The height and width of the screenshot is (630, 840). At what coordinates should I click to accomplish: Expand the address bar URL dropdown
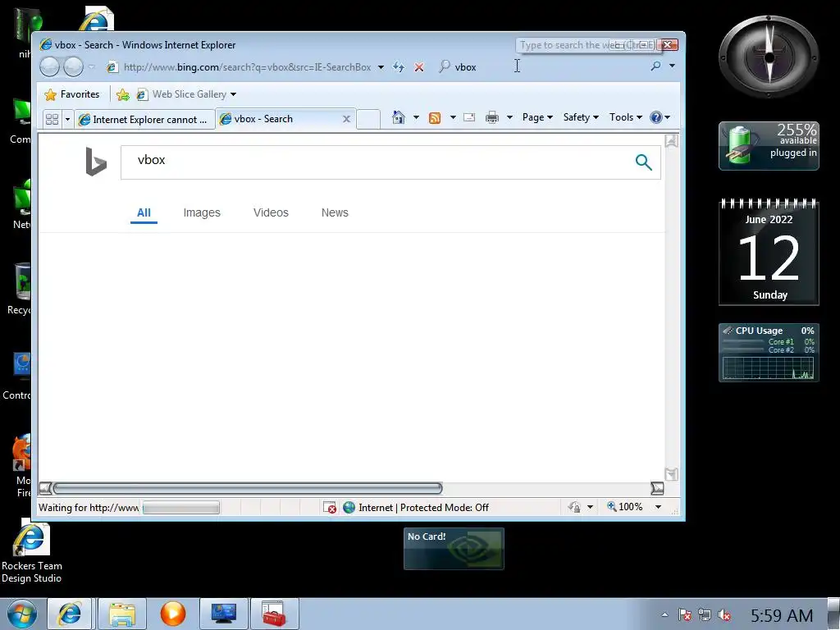point(381,67)
